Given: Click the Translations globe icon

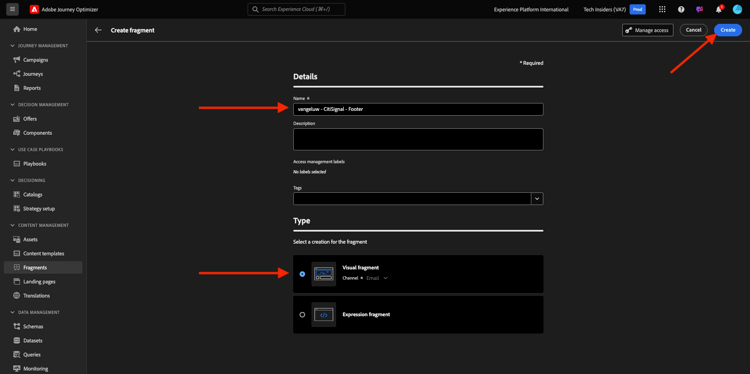Looking at the screenshot, I should click(17, 296).
